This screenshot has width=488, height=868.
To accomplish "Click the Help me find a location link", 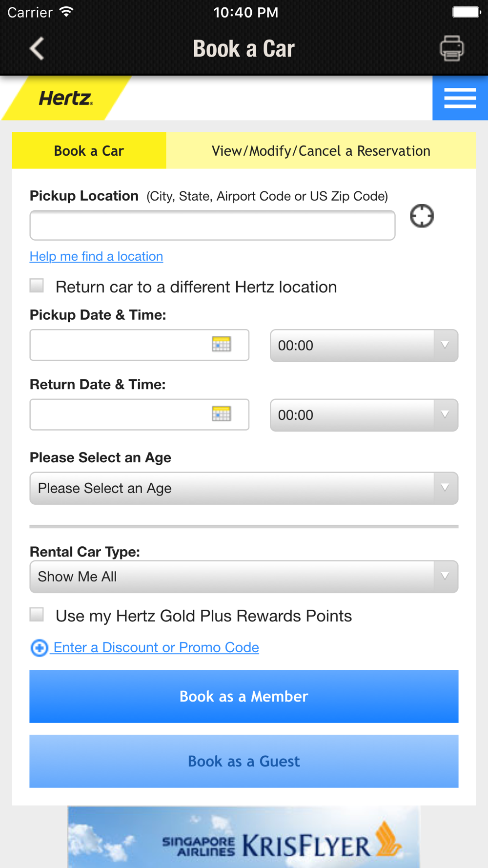I will [x=96, y=256].
